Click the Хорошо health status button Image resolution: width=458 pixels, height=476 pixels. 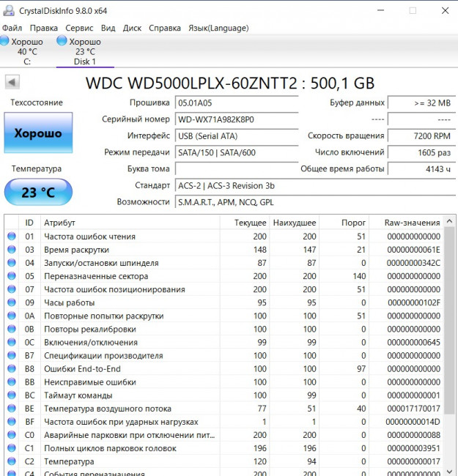coord(38,133)
